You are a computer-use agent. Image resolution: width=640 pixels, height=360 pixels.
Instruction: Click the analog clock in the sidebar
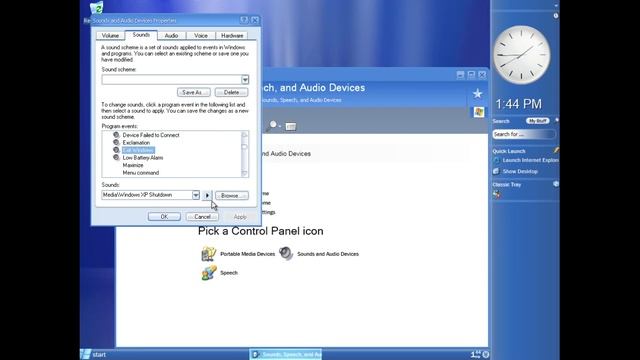coord(521,55)
